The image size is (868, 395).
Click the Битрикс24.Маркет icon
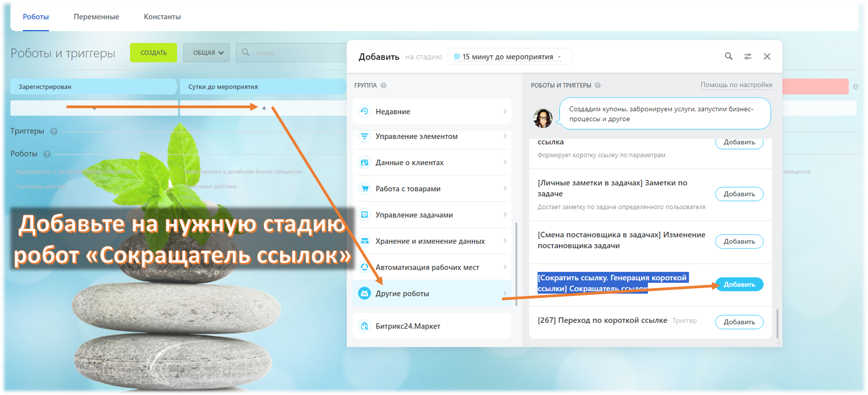click(365, 326)
